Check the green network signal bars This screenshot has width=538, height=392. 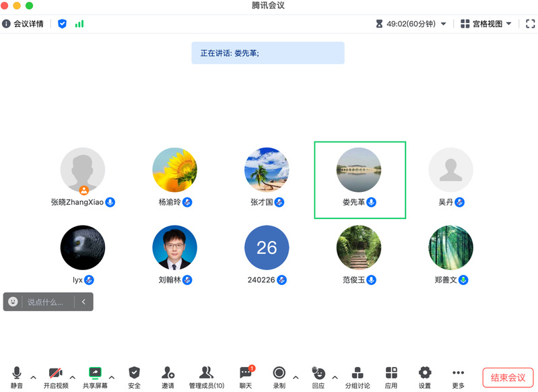click(79, 24)
